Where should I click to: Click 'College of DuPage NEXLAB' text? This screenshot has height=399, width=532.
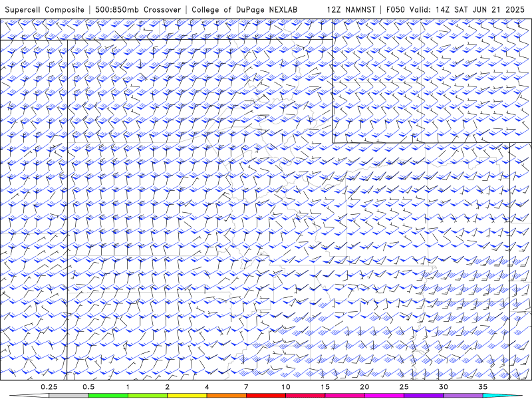244,9
